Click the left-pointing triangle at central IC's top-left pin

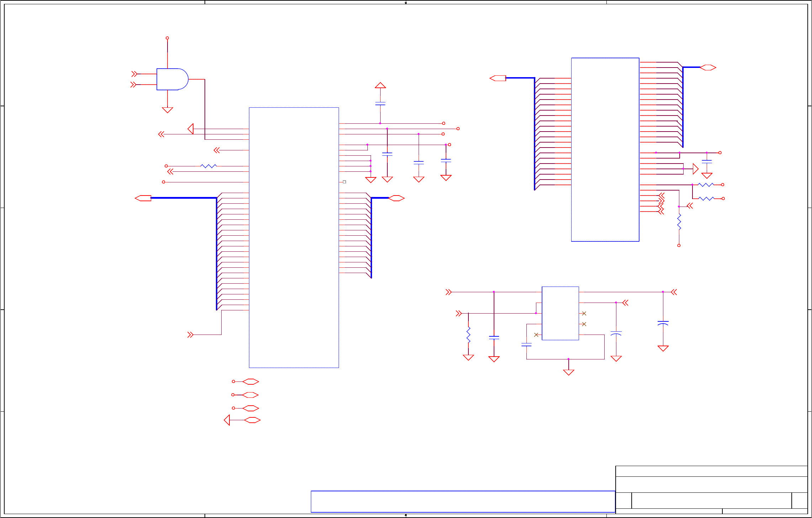click(x=191, y=129)
